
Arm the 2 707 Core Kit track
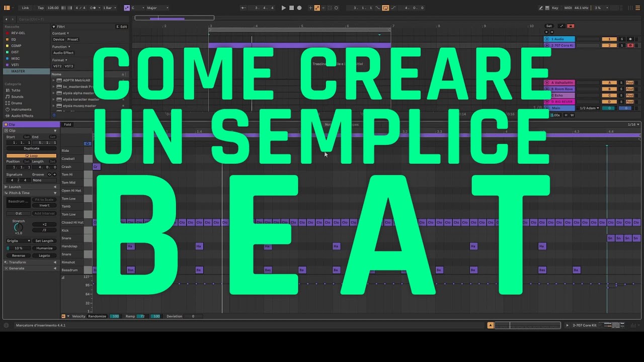pos(630,45)
